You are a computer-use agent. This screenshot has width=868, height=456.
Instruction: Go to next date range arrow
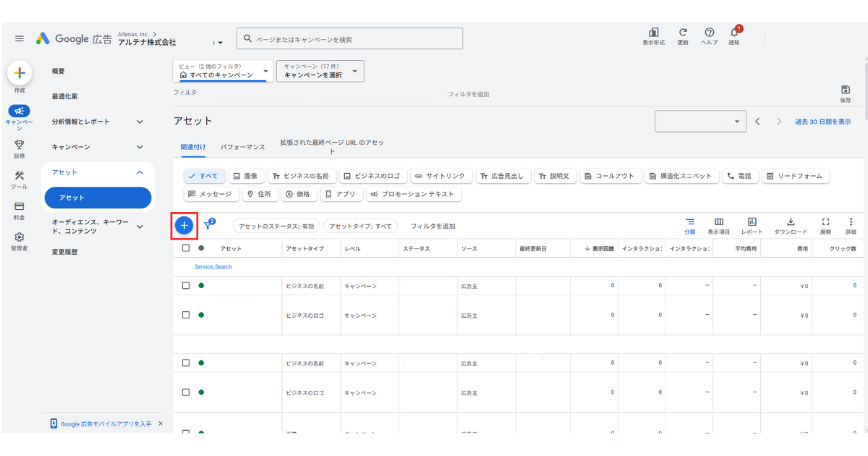pos(779,122)
